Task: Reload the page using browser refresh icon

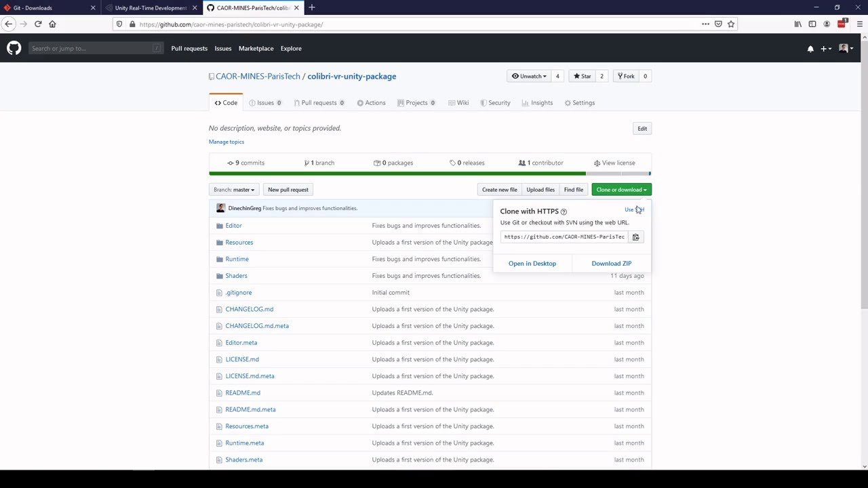Action: point(38,24)
